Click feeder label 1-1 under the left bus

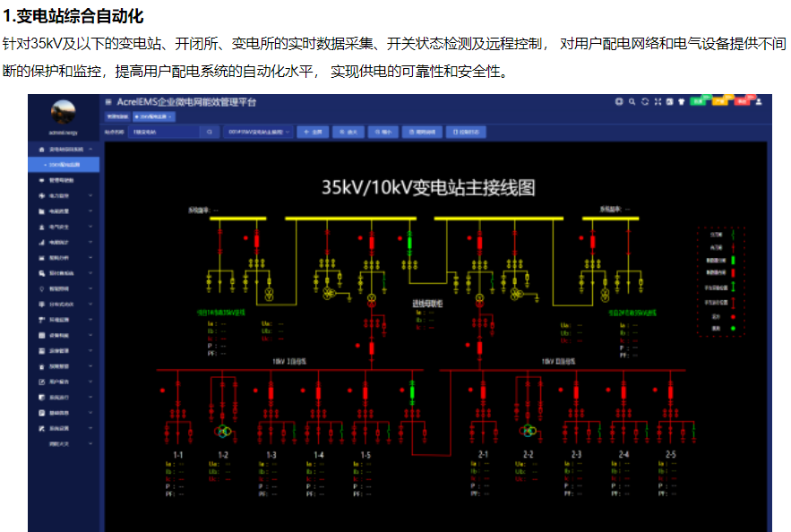tap(178, 455)
